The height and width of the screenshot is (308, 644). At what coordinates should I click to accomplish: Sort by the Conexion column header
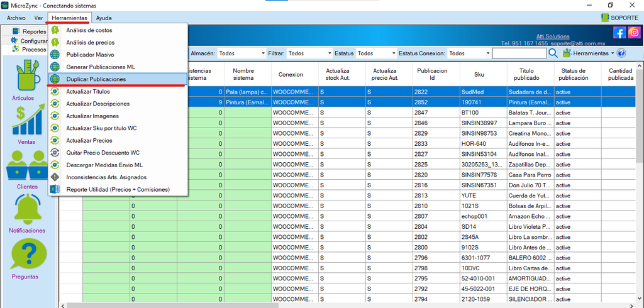pyautogui.click(x=295, y=74)
